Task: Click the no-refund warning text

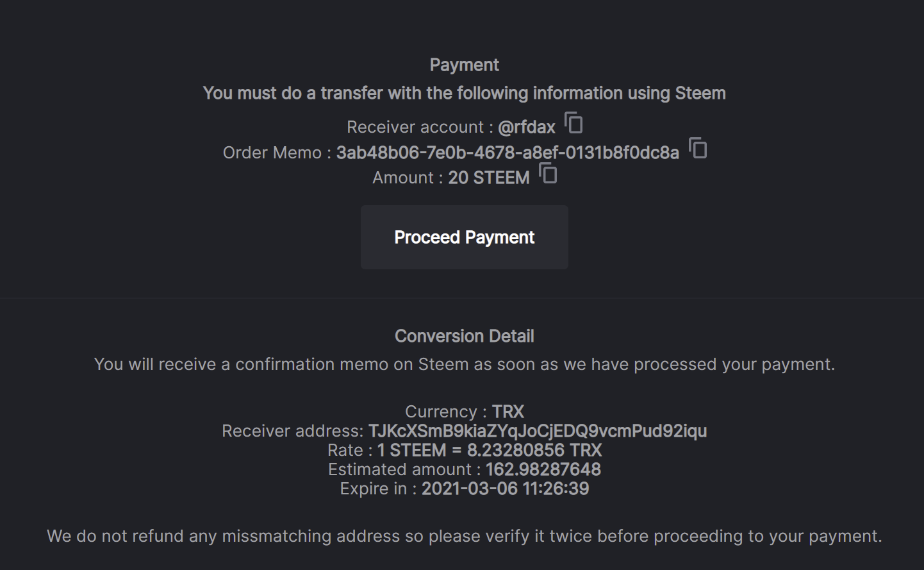Action: click(464, 536)
